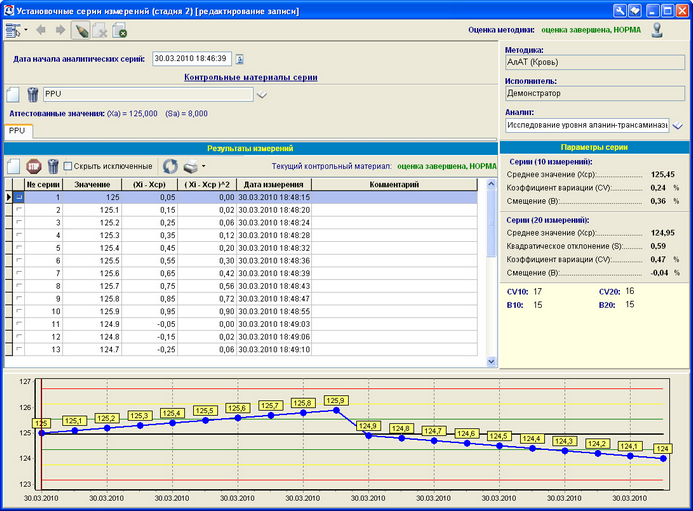Open the main navigation menu in toolbar
693x511 pixels.
[14, 30]
